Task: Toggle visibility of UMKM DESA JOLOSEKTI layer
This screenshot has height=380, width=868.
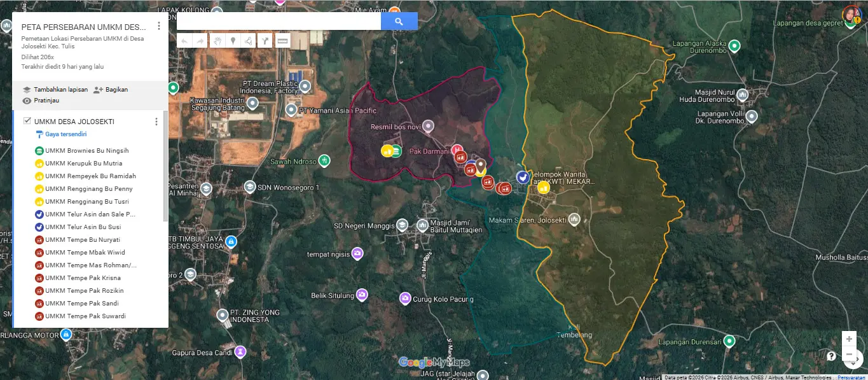Action: pos(27,121)
